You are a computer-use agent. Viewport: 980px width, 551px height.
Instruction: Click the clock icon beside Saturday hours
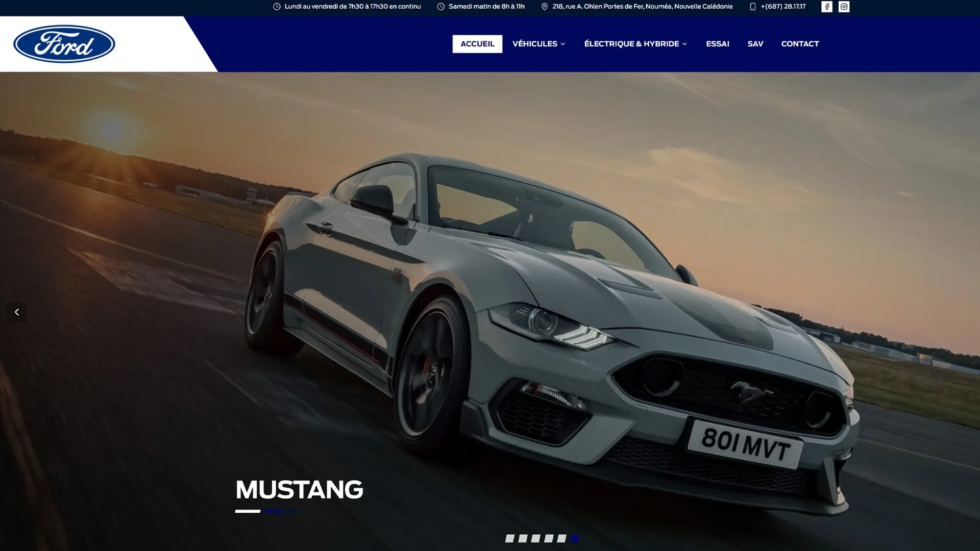click(x=440, y=7)
